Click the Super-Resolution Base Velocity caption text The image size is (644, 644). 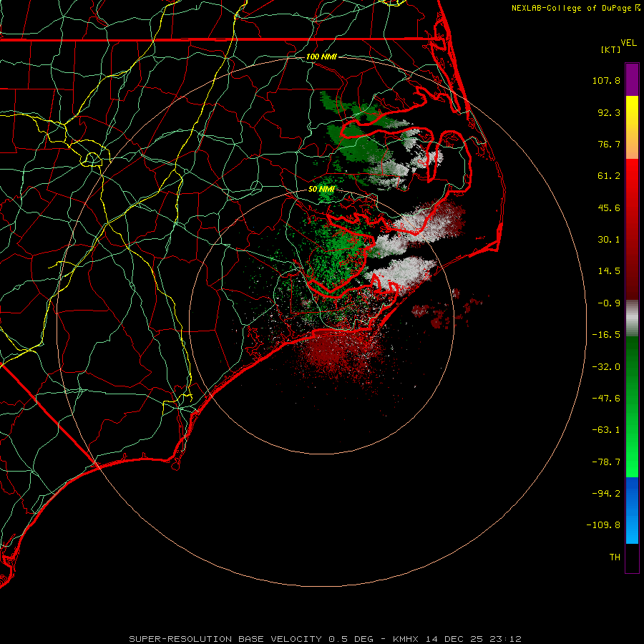326,639
